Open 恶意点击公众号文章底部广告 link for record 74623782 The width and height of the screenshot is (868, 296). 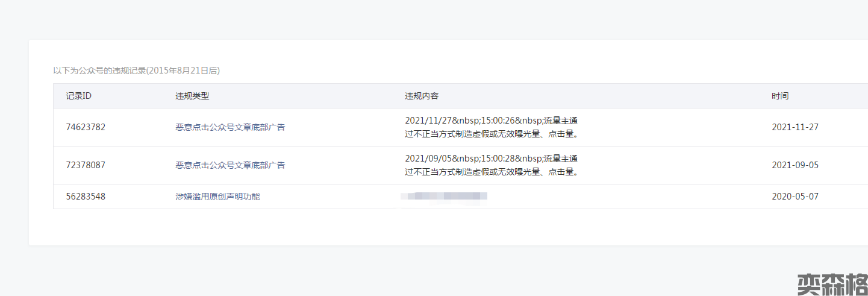230,127
